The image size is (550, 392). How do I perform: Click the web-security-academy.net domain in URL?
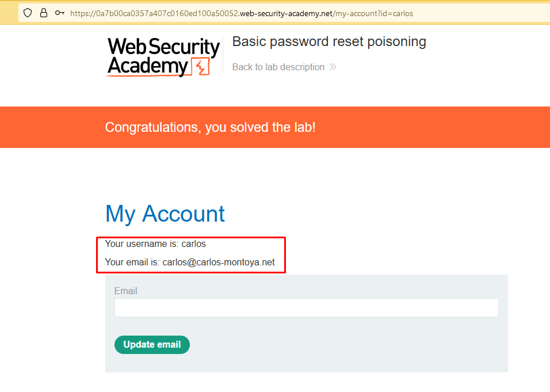285,13
